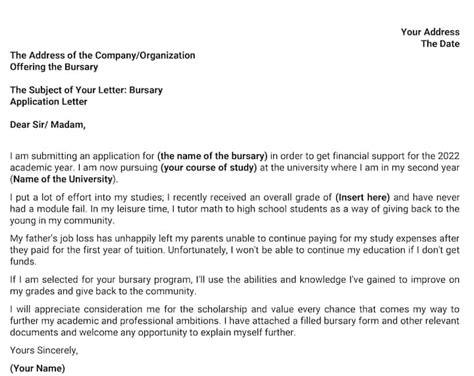Click the '(Your Name)' signature placeholder
Screen dimensions: 474x376
click(37, 368)
